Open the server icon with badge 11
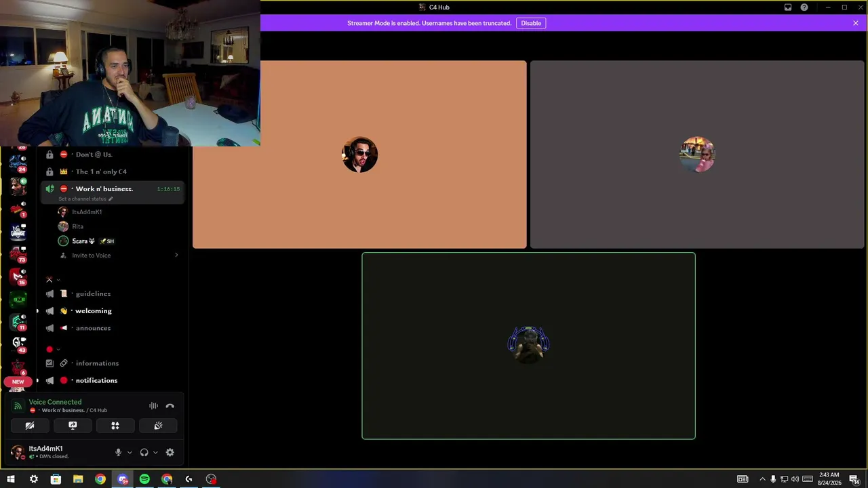Viewport: 868px width, 488px height. click(18, 321)
